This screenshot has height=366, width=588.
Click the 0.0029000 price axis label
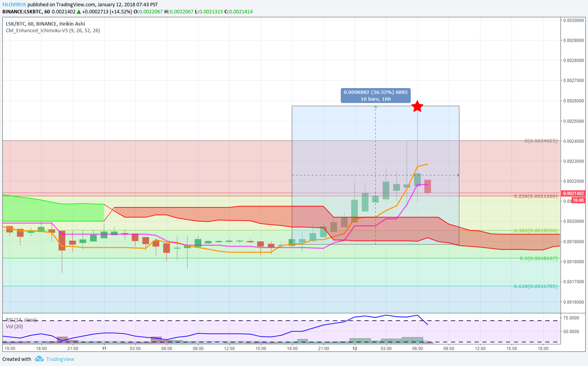(573, 40)
